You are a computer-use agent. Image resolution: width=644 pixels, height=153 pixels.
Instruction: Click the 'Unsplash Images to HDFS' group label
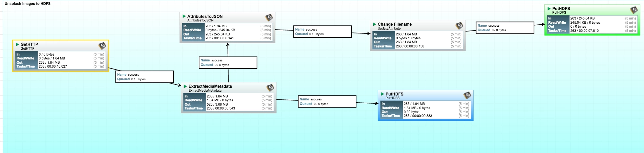click(28, 4)
